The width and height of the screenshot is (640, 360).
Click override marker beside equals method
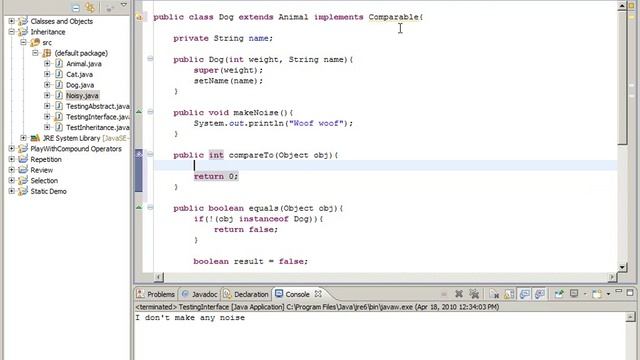point(139,207)
